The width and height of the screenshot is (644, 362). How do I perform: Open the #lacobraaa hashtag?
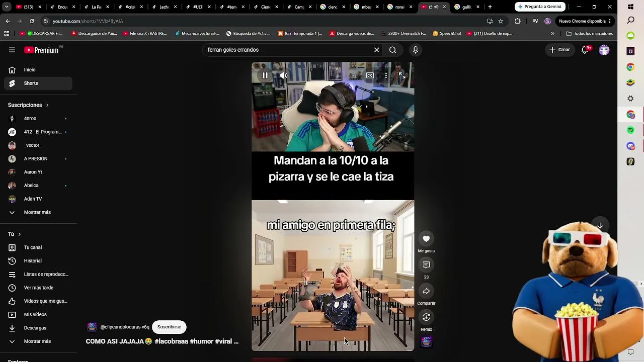tap(171, 341)
